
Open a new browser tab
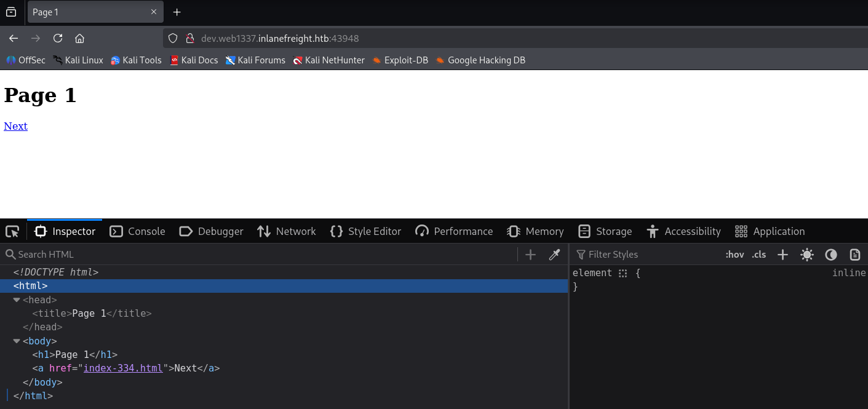177,12
